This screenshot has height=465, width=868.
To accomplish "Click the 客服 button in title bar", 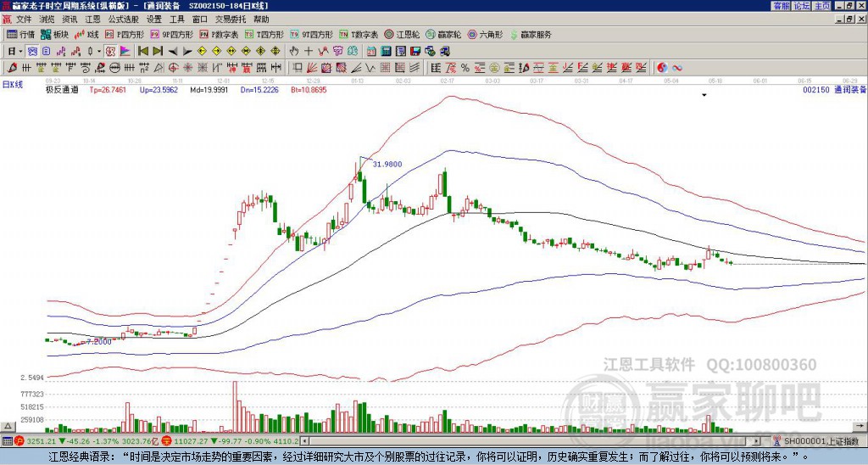I will 781,6.
